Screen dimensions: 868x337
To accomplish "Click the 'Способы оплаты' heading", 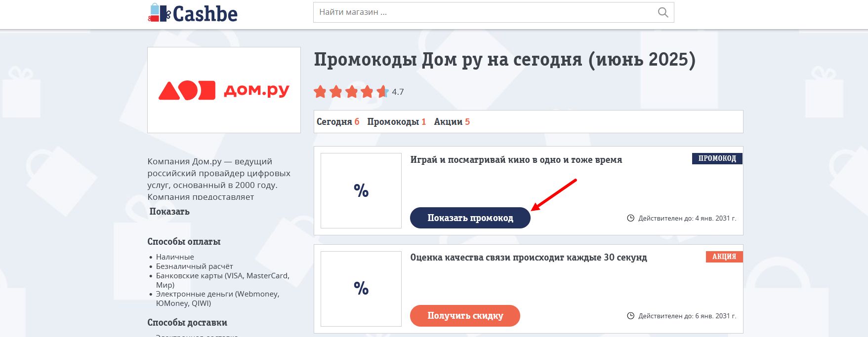I will coord(184,242).
